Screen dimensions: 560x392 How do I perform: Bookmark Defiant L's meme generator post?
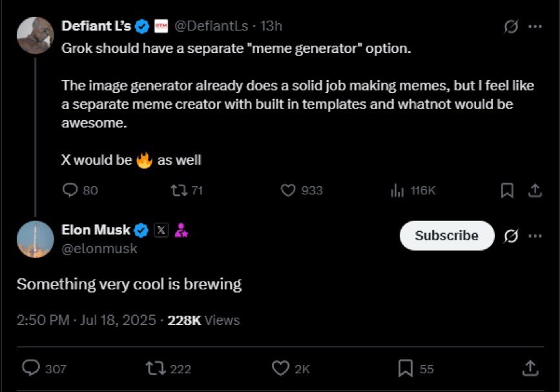(507, 191)
